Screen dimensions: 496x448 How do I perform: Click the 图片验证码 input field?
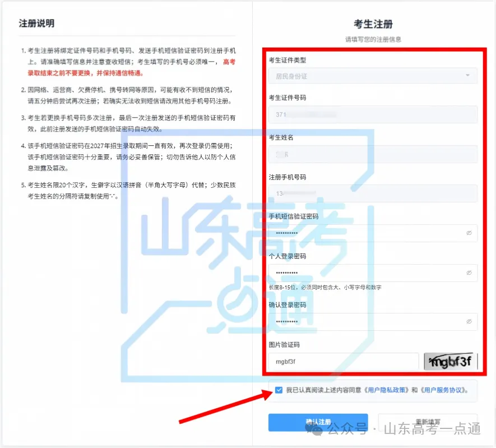click(343, 362)
